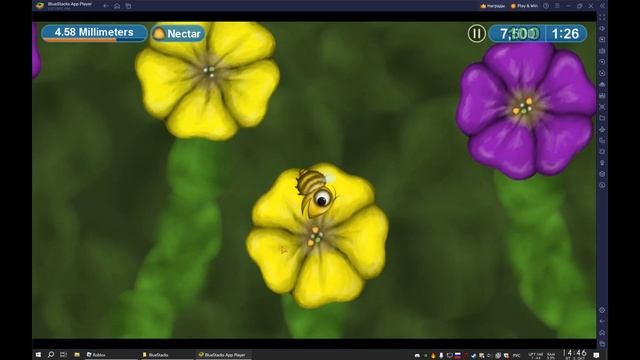
Task: Click the 4.58 Millimeters size label
Action: [94, 32]
